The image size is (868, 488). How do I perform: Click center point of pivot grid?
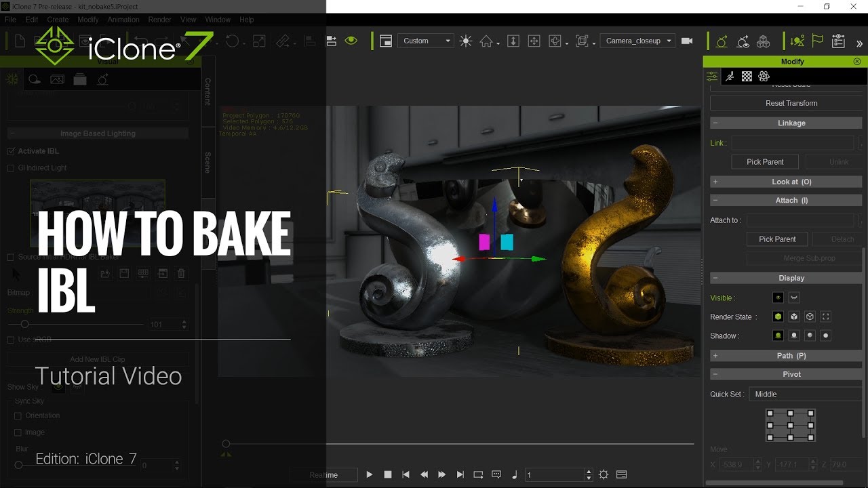coord(790,425)
